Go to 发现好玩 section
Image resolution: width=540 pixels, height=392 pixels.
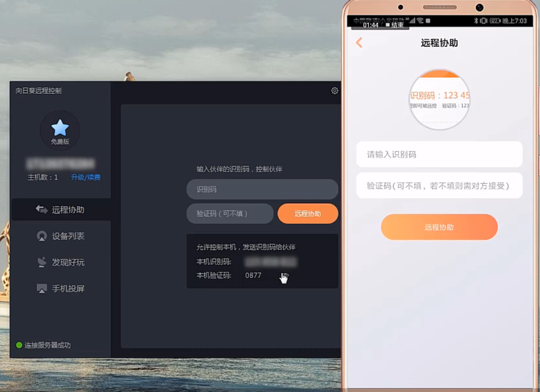[68, 262]
